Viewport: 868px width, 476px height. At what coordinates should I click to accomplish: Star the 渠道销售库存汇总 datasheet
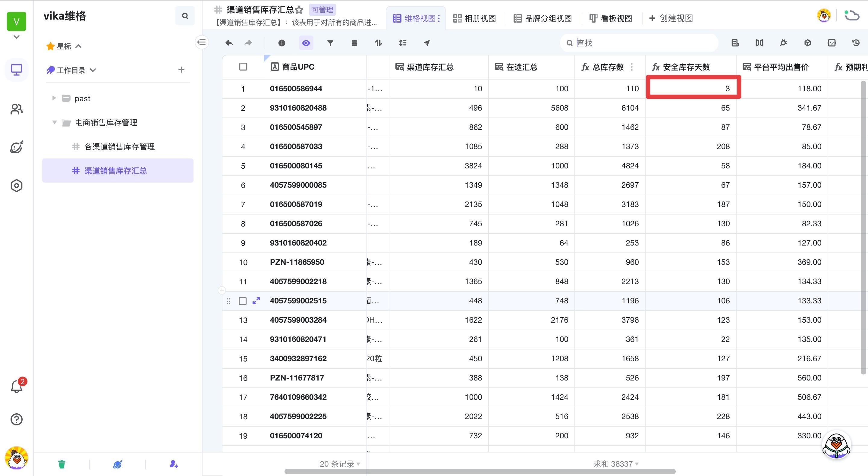[299, 10]
